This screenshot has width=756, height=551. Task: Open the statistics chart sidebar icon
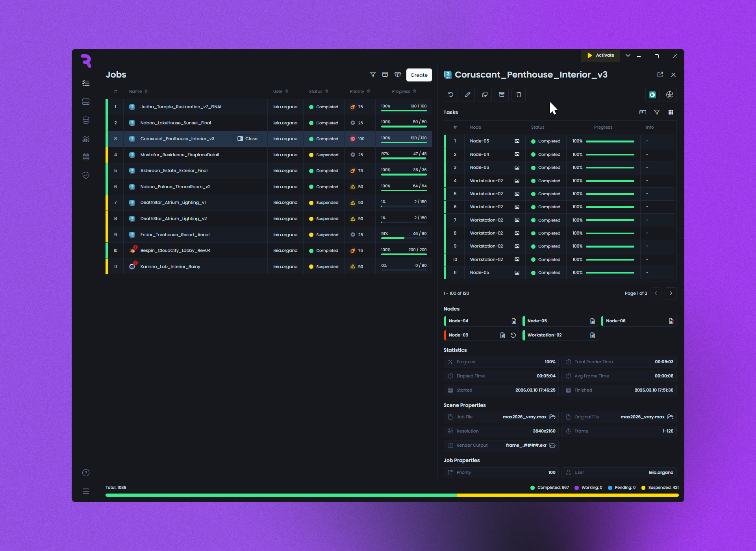pos(86,139)
